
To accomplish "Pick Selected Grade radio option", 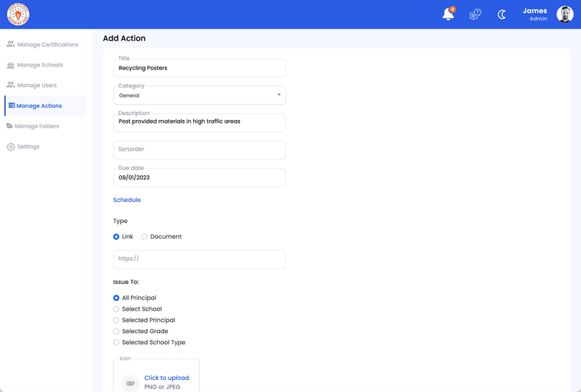I will coord(116,331).
